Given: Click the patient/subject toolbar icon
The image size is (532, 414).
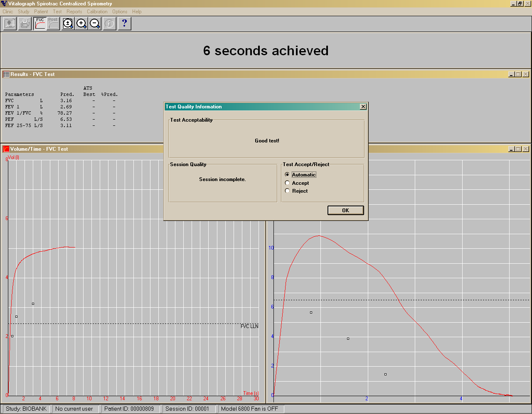Looking at the screenshot, I should [10, 24].
